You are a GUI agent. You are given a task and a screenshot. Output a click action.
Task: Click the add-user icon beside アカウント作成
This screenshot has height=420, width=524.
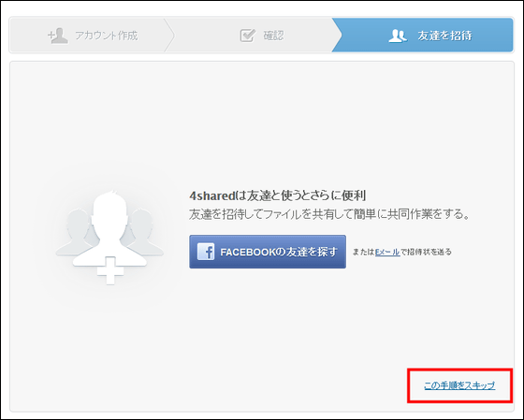click(x=58, y=36)
